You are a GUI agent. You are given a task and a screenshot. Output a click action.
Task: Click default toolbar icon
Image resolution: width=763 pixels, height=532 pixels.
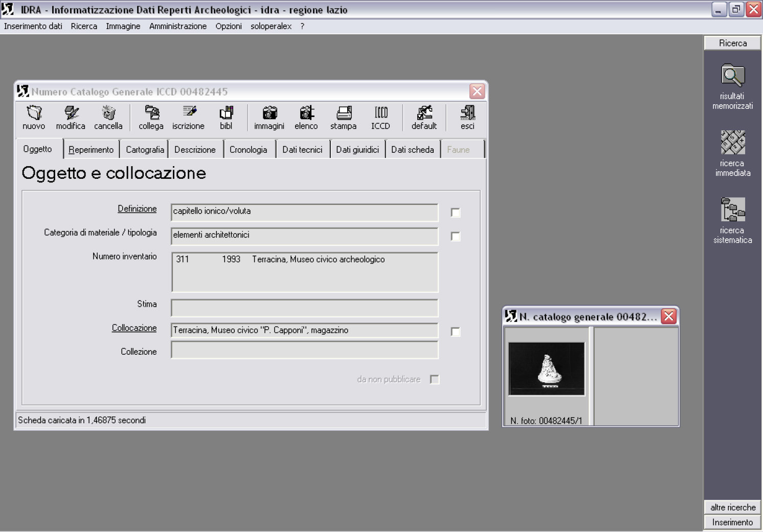click(x=424, y=117)
